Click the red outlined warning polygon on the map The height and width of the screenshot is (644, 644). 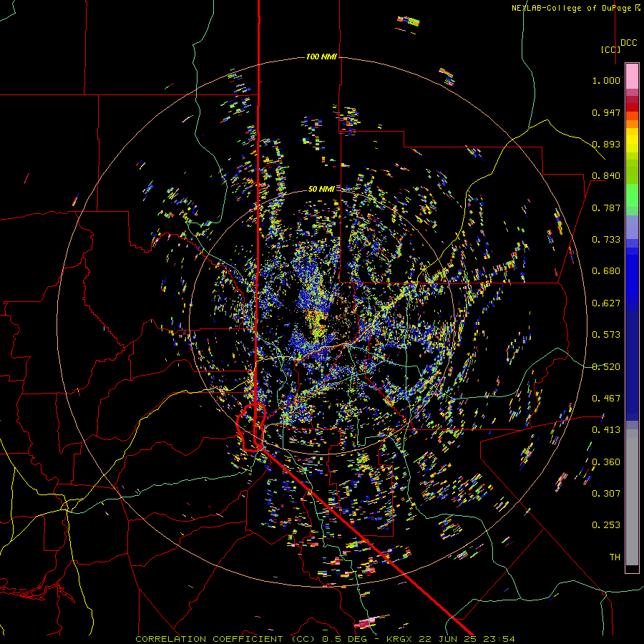pos(251,427)
